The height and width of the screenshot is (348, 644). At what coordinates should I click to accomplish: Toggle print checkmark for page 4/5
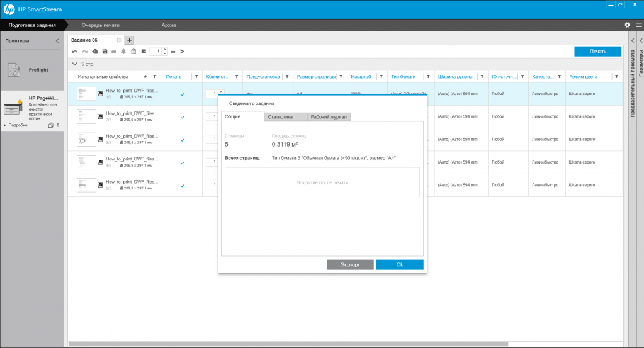(x=183, y=163)
